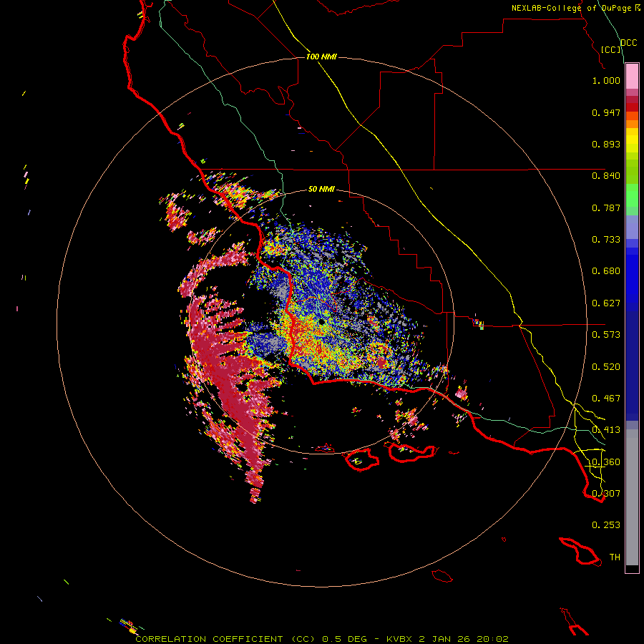Click the 0.360 scale value
Image resolution: width=644 pixels, height=644 pixels.
[606, 462]
